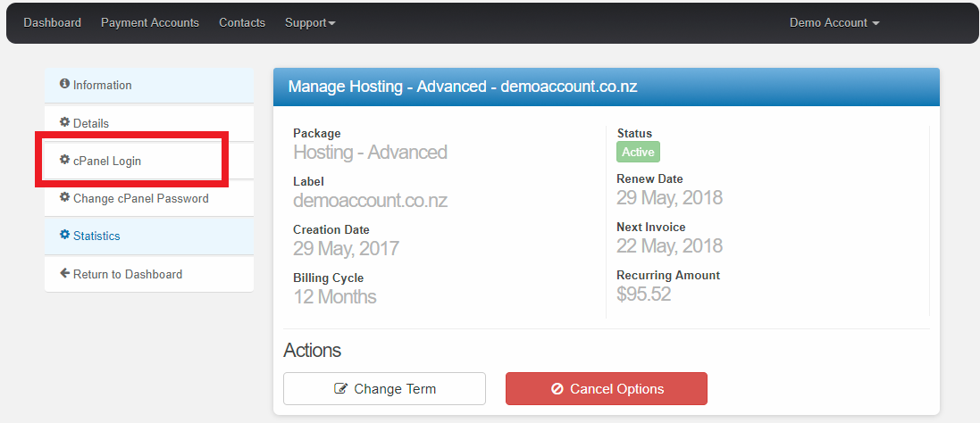Click the green Active status badge
Image resolution: width=980 pixels, height=423 pixels.
638,152
